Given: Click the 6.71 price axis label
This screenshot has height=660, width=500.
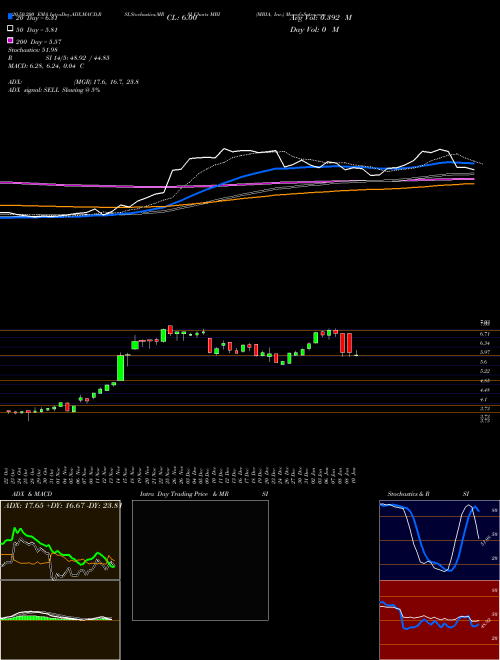Looking at the screenshot, I should [484, 334].
